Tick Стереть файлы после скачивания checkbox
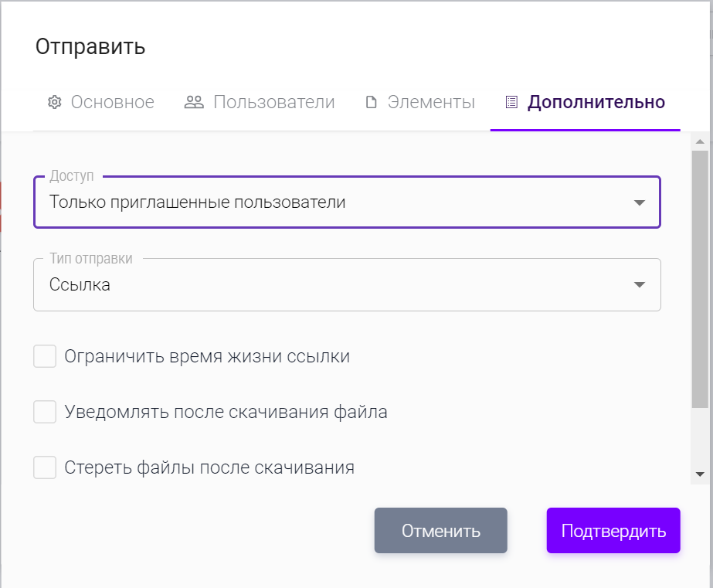Screen dimensions: 713x588 coord(46,467)
